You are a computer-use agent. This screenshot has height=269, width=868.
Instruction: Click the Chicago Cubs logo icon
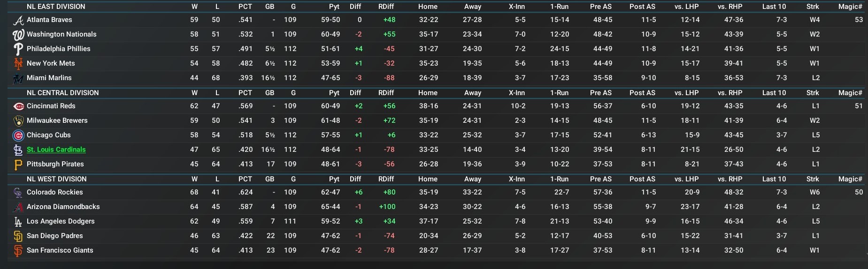[18, 135]
